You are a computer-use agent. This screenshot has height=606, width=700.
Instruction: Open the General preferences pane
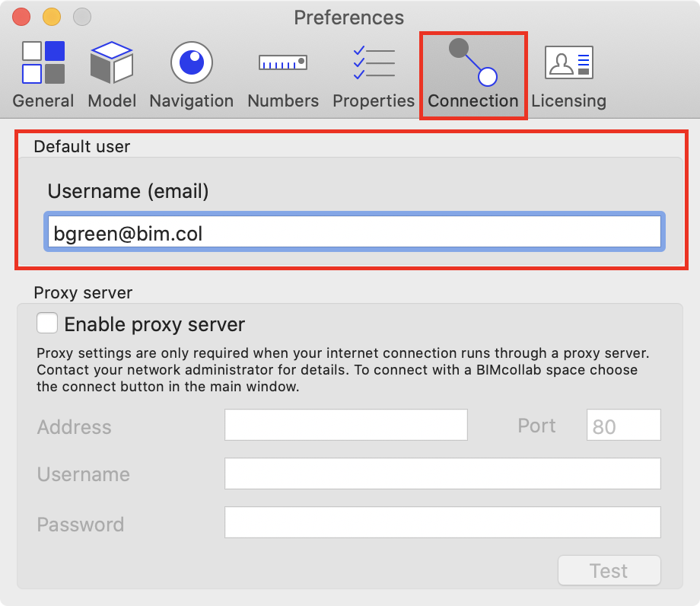point(43,75)
